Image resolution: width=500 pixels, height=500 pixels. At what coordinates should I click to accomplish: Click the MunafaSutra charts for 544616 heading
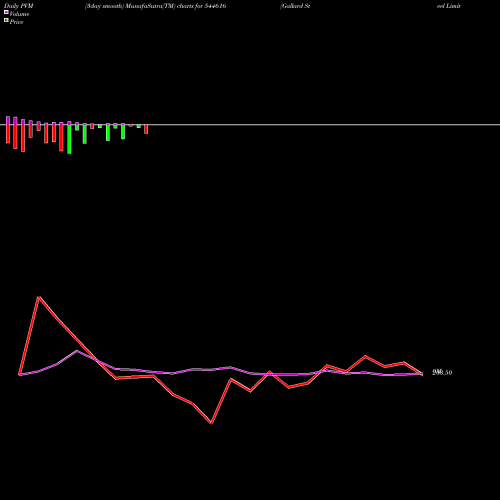tap(156, 6)
